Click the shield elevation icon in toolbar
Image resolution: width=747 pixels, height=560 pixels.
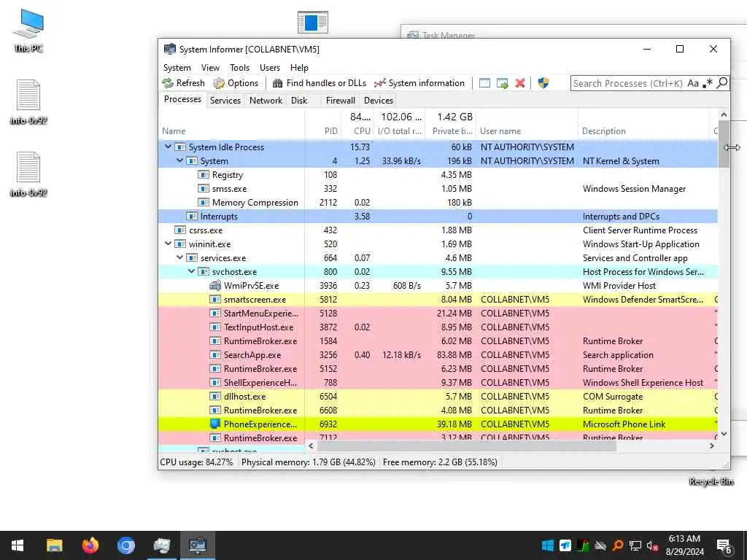click(543, 83)
